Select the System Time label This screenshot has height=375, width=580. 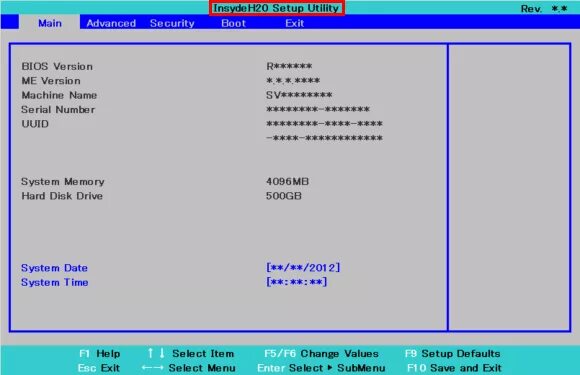[54, 282]
